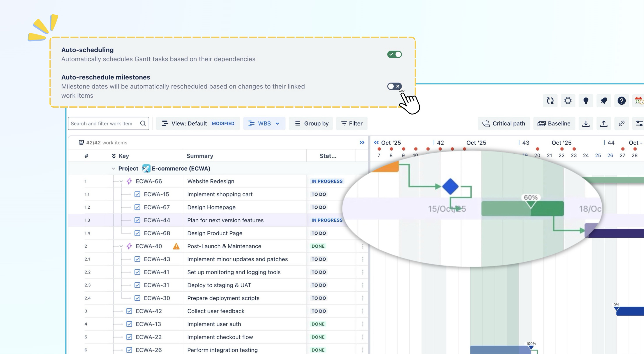This screenshot has height=354, width=644.
Task: Open the View: Default menu
Action: pos(198,123)
